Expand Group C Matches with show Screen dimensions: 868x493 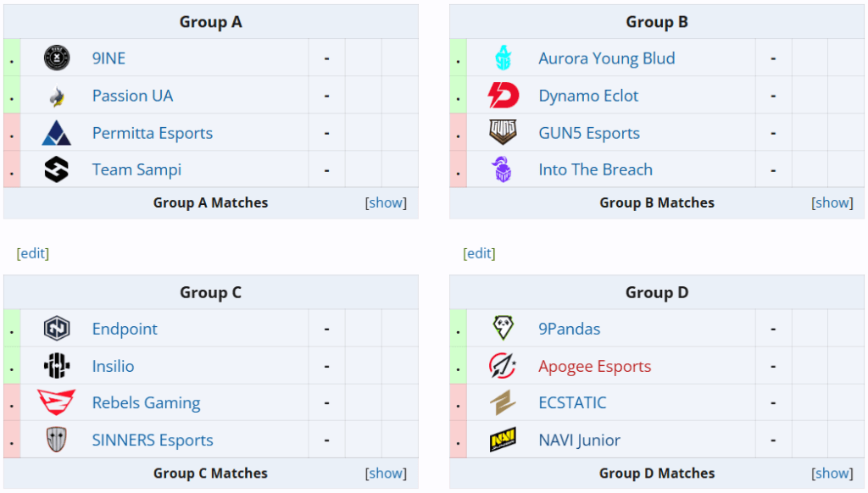(386, 473)
